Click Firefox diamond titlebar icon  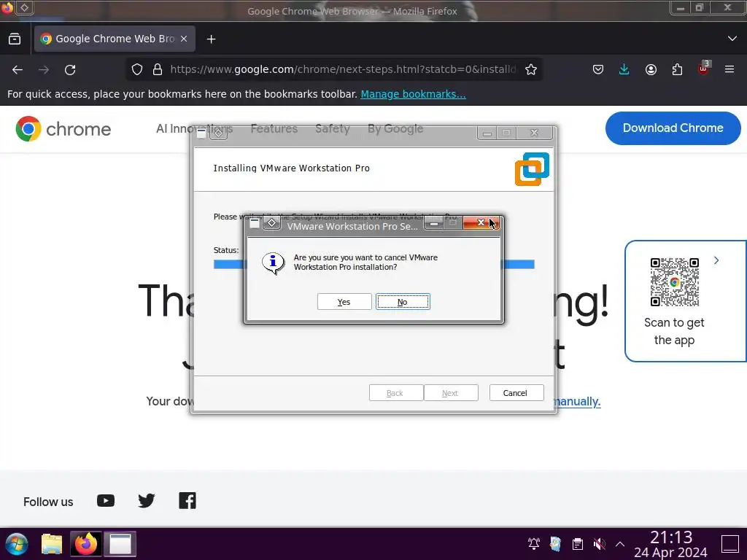24,7
